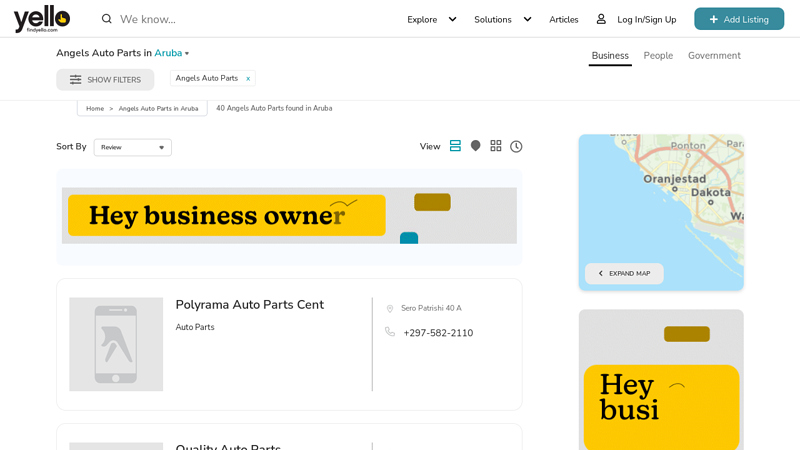Switch to grid view layout
Viewport: 800px width, 450px height.
(496, 146)
